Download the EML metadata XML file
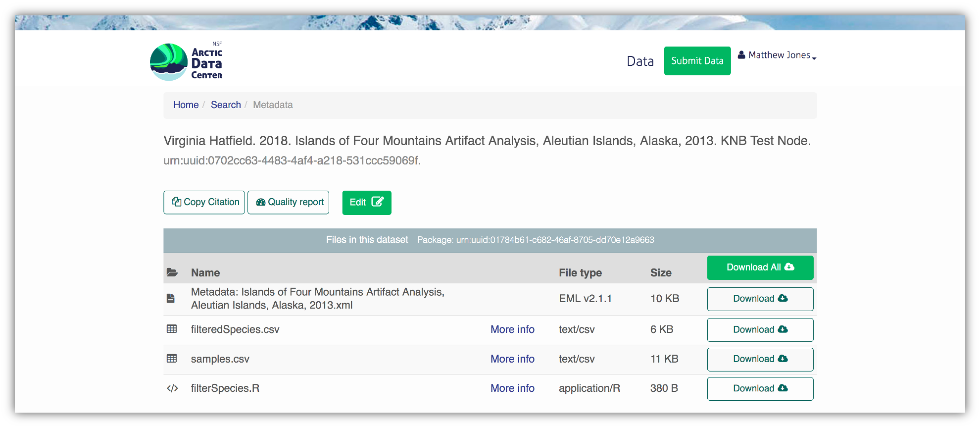Image resolution: width=980 pixels, height=428 pixels. [760, 299]
